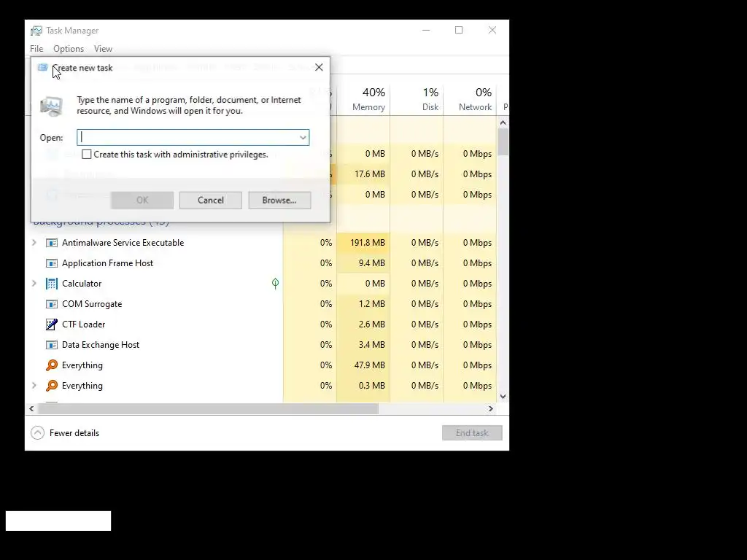Click the Application Frame Host icon
The image size is (747, 560).
click(x=52, y=263)
